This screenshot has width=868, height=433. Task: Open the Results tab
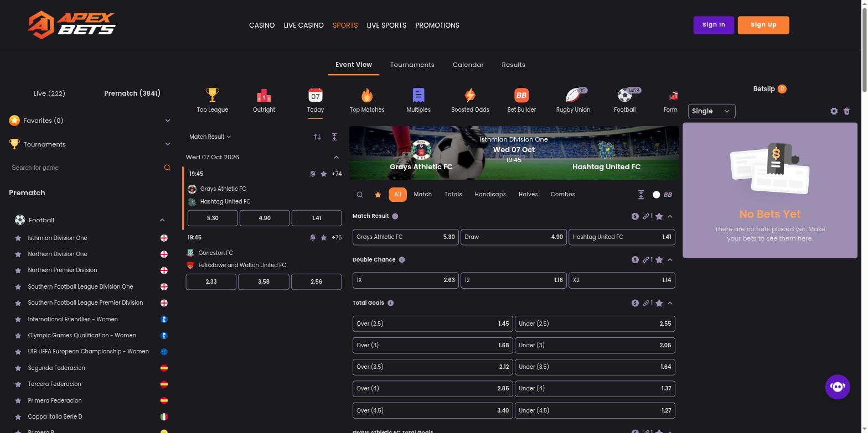point(514,65)
